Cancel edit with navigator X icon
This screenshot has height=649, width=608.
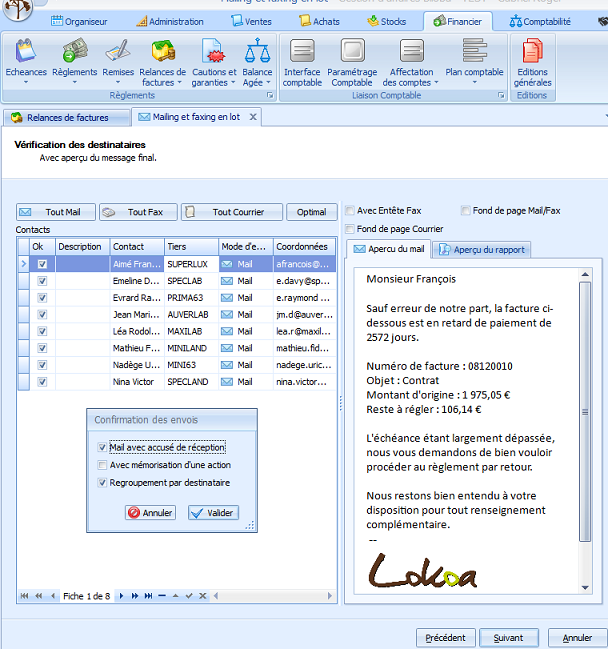point(202,596)
